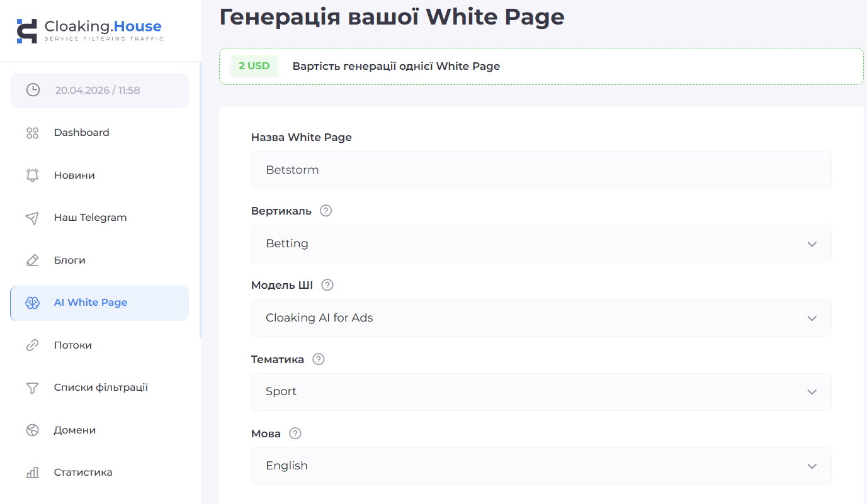Open the Мова dropdown showing English
The height and width of the screenshot is (504, 867).
pos(540,466)
